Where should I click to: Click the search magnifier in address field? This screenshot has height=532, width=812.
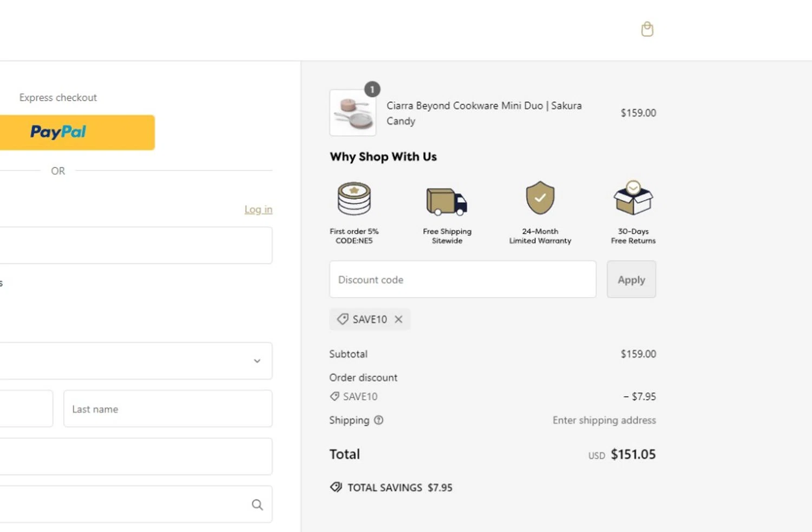[257, 504]
